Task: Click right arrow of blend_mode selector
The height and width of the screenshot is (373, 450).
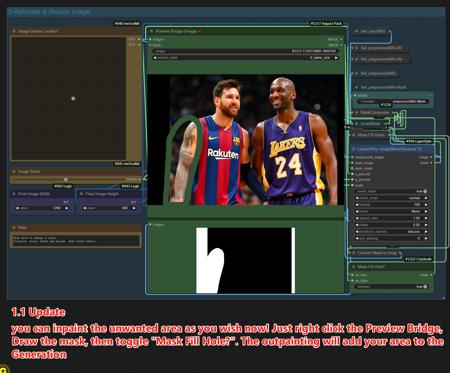Action: pos(426,198)
